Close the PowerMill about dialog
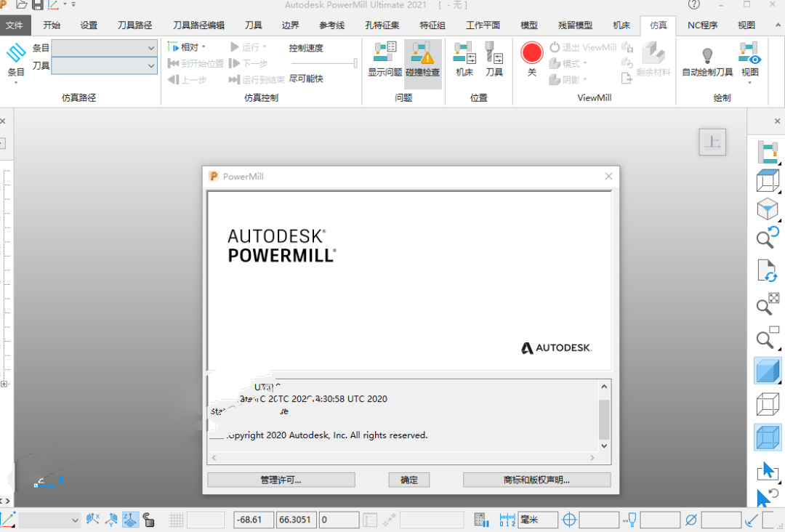Screen dimensions: 785x532 (x=608, y=176)
